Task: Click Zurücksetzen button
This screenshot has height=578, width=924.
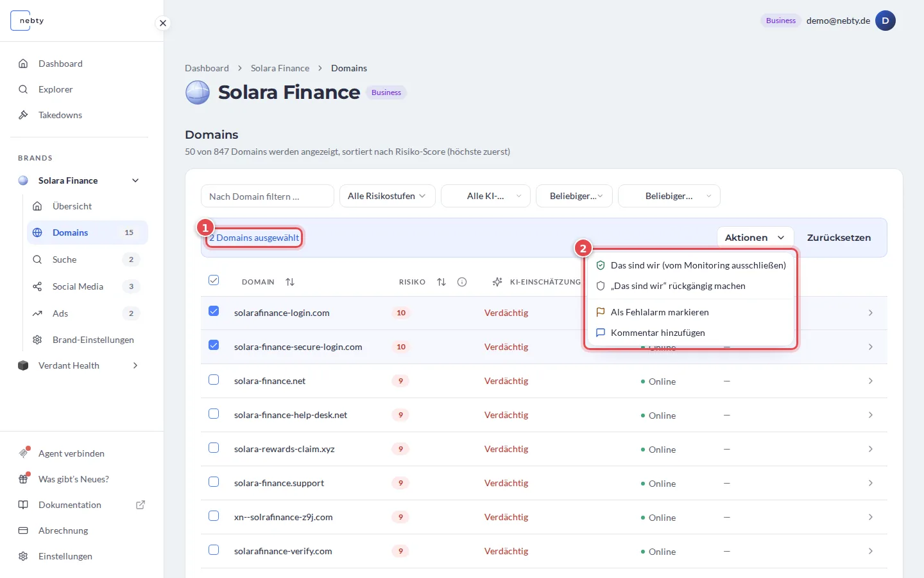Action: tap(839, 238)
